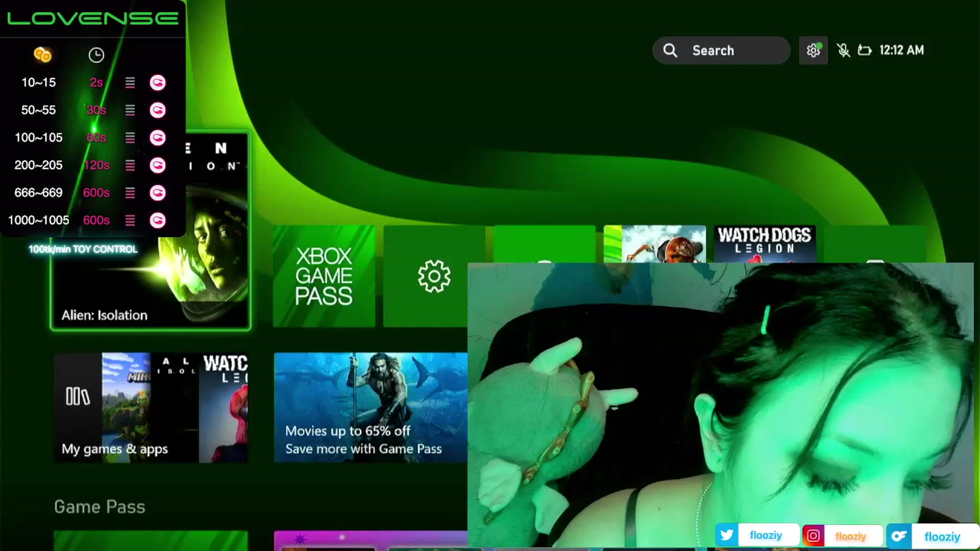Screen dimensions: 980x551
Task: Click the muted microphone status icon
Action: 843,50
